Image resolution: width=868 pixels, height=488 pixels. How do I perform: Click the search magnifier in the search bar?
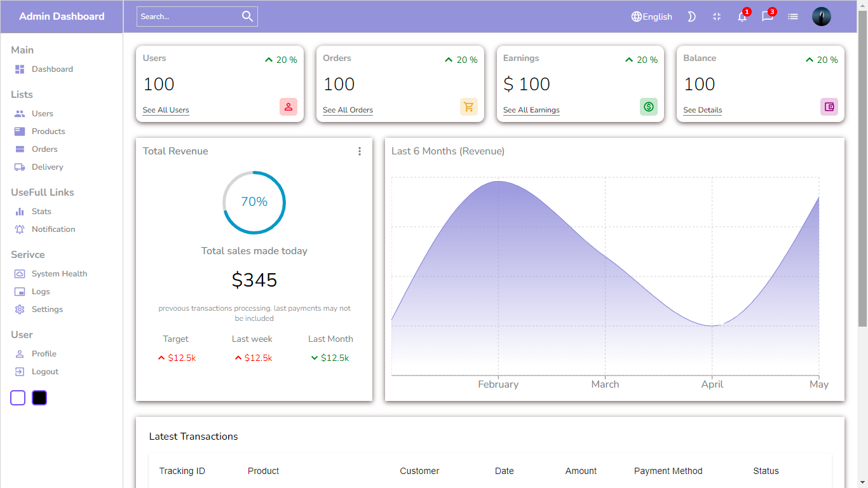tap(247, 16)
